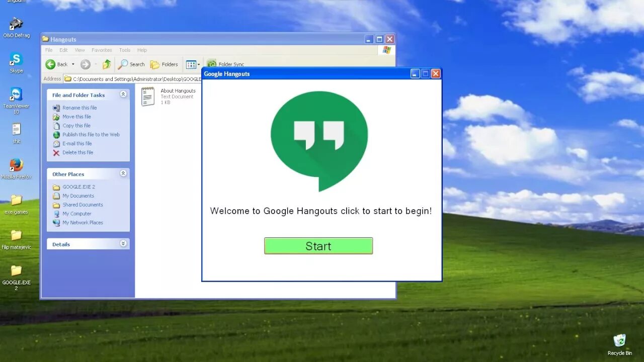644x362 pixels.
Task: Close the Google Hangouts window
Action: point(436,74)
